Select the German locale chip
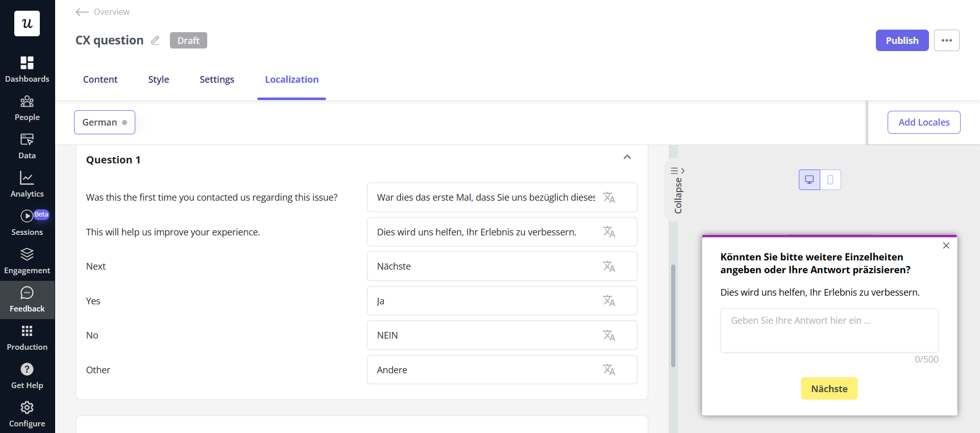Viewport: 980px width, 433px height. pyautogui.click(x=105, y=122)
